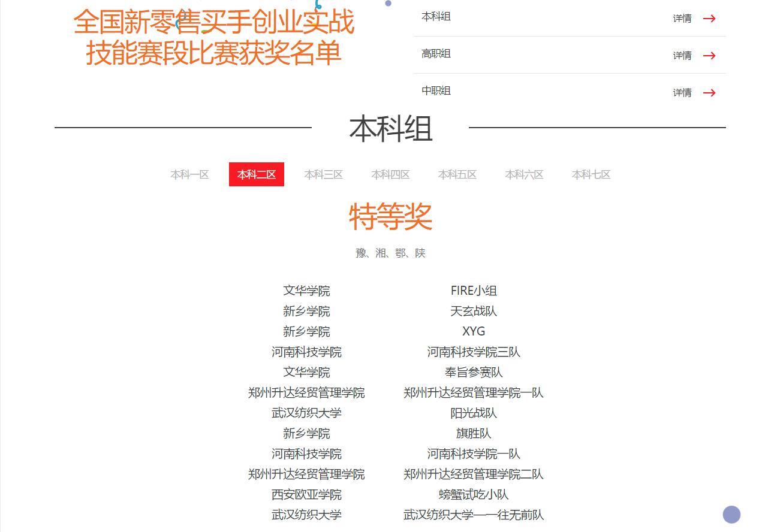View the 本科六区 tab

(524, 174)
